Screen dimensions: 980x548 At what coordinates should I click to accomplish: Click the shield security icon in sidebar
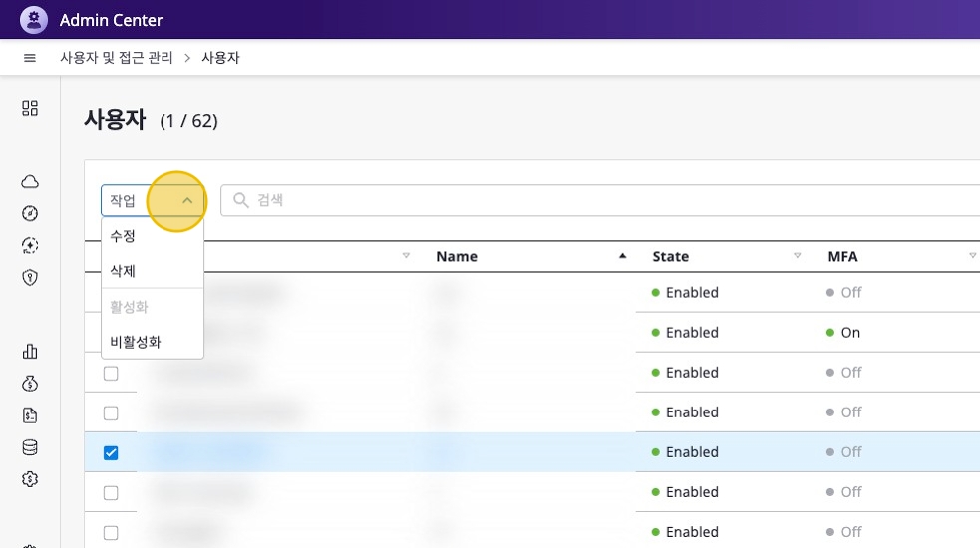(x=30, y=277)
